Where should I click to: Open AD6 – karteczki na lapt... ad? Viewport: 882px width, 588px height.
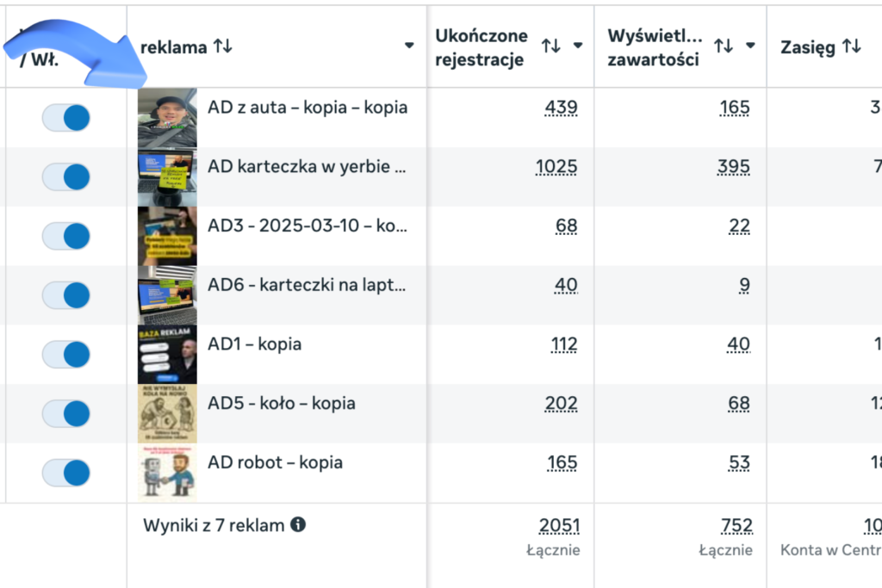click(x=307, y=285)
